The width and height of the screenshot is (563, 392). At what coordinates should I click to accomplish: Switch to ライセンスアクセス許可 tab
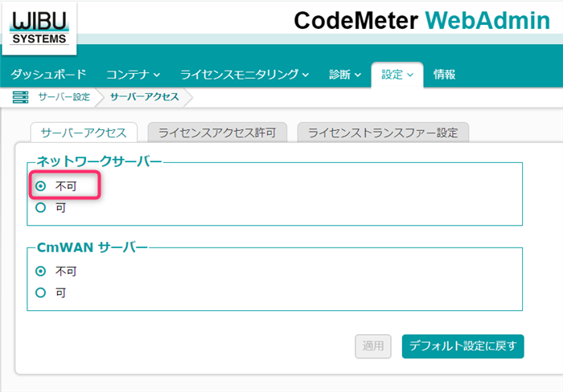(x=217, y=133)
